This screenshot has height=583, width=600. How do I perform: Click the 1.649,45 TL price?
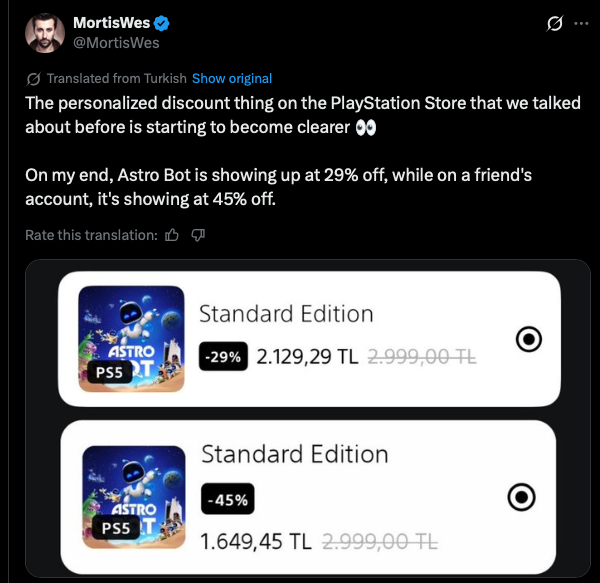257,542
